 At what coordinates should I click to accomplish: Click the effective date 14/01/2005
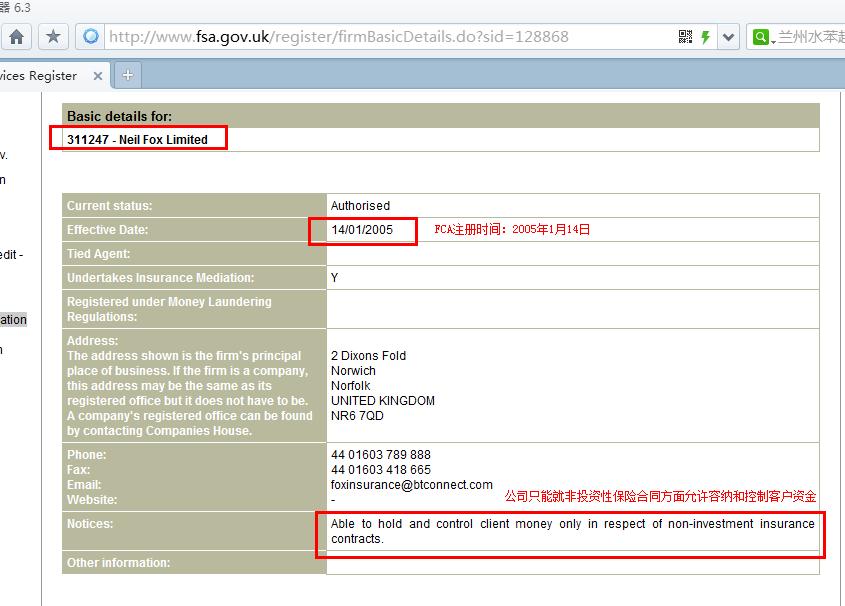(362, 229)
